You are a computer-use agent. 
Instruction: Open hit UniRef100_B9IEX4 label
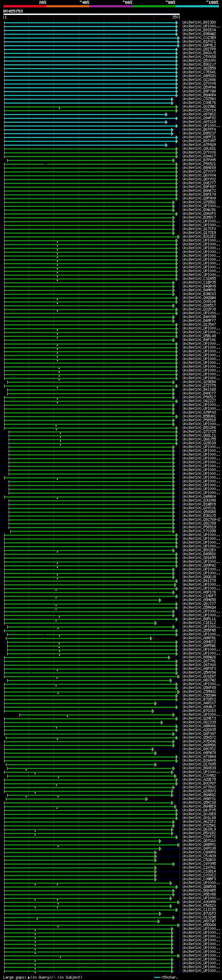(x=199, y=30)
